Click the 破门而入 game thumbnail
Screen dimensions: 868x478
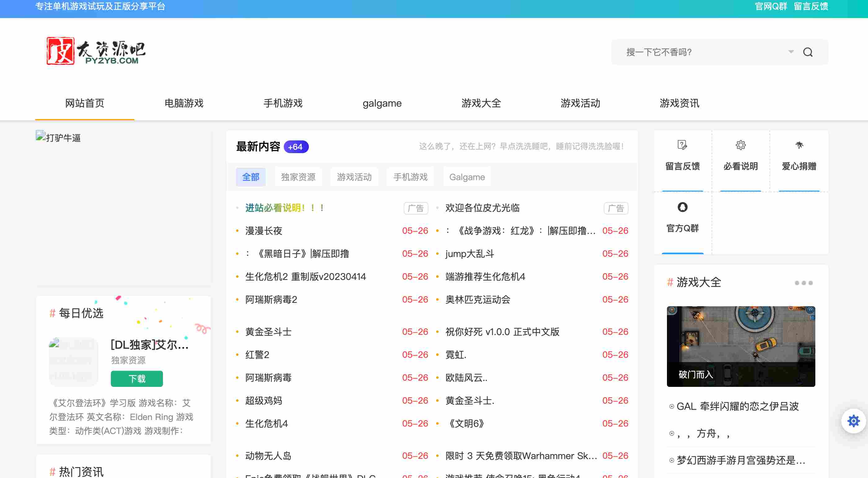pyautogui.click(x=741, y=346)
